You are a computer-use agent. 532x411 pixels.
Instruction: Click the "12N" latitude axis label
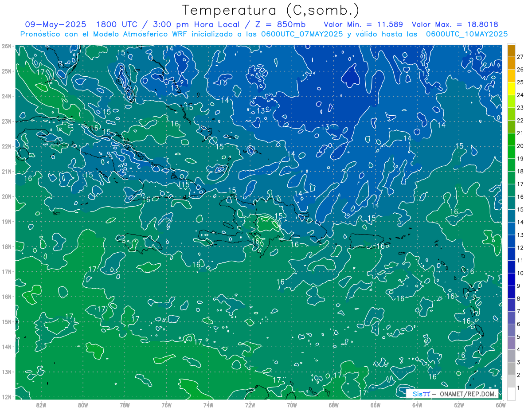pyautogui.click(x=7, y=397)
